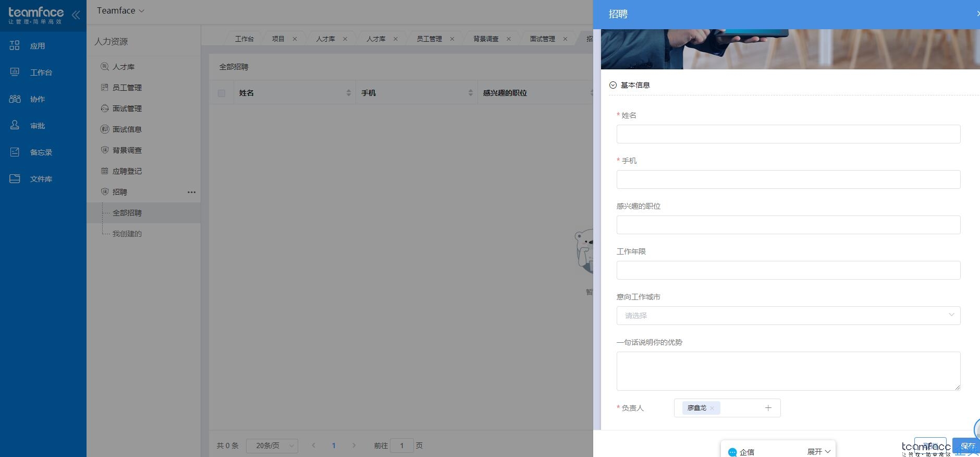This screenshot has width=980, height=457.
Task: Expand the 企信 panel with 展开
Action: coord(819,452)
